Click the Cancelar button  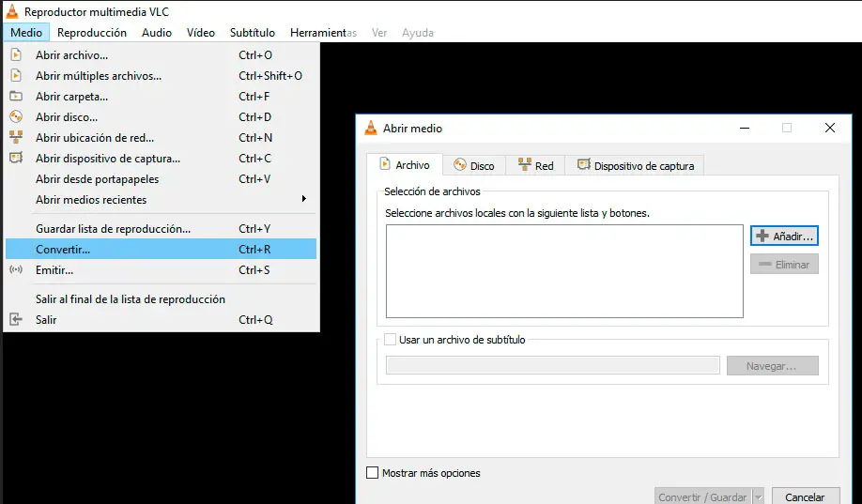[806, 496]
